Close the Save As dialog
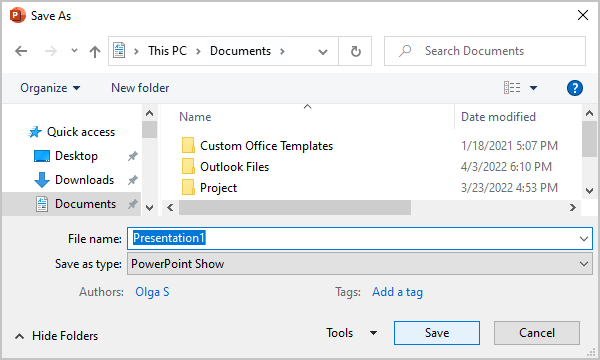The image size is (600, 360). [583, 15]
